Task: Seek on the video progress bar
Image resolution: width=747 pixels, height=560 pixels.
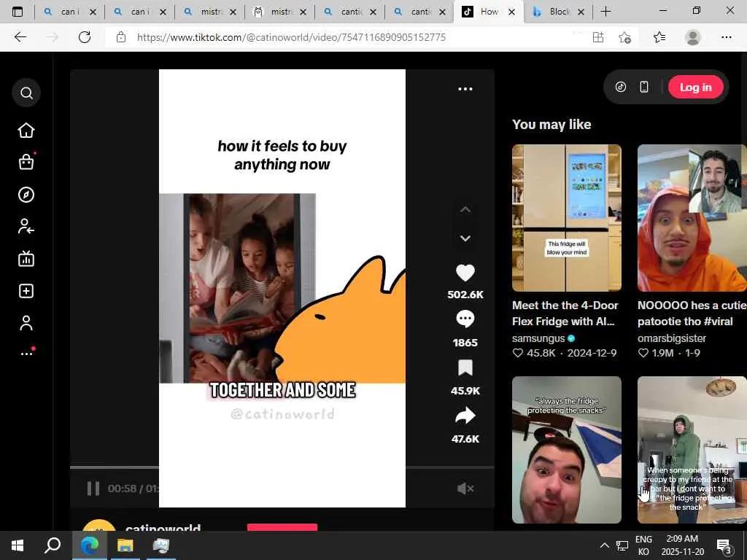Action: pyautogui.click(x=282, y=467)
